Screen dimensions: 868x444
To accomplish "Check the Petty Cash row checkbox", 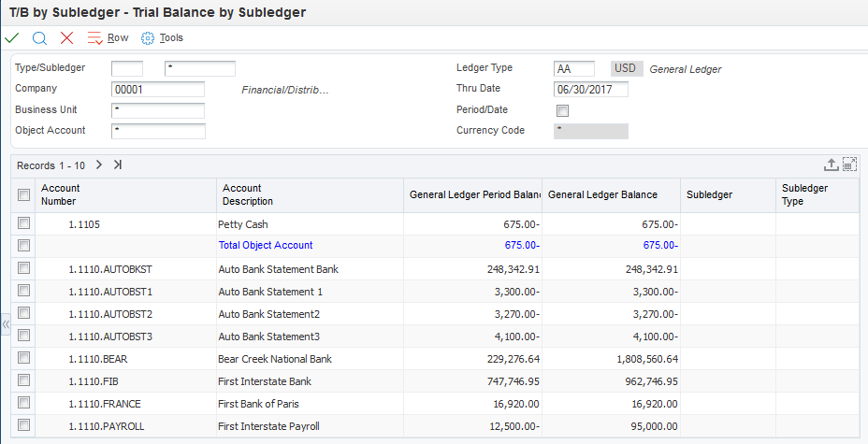I will [24, 223].
